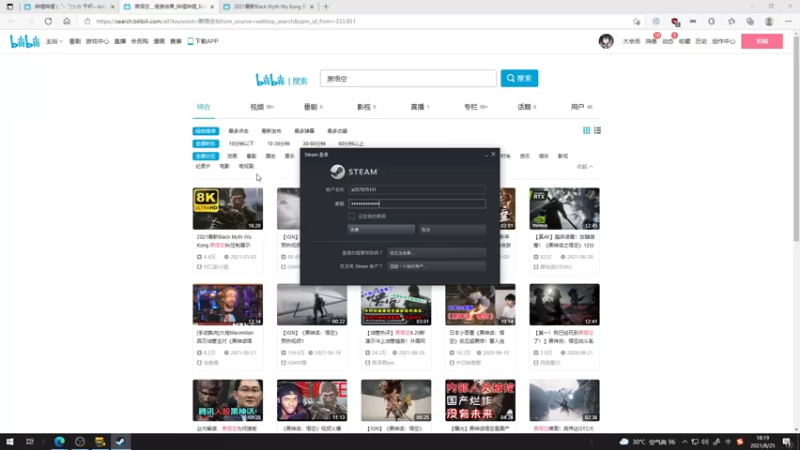Open the RTX NVIDIA video thumbnail
Screen dimensions: 800x450
coord(564,209)
